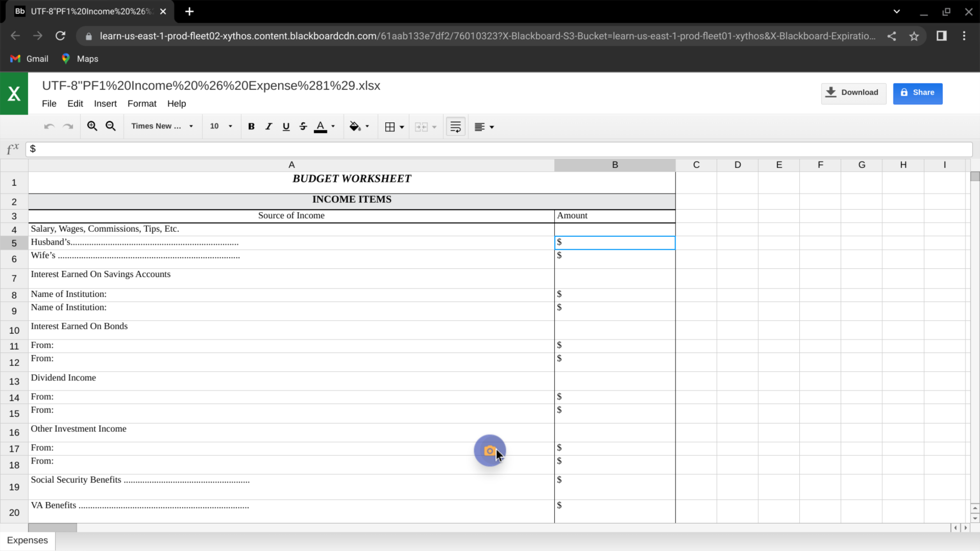Toggle underline formatting
The image size is (980, 551).
click(x=286, y=127)
